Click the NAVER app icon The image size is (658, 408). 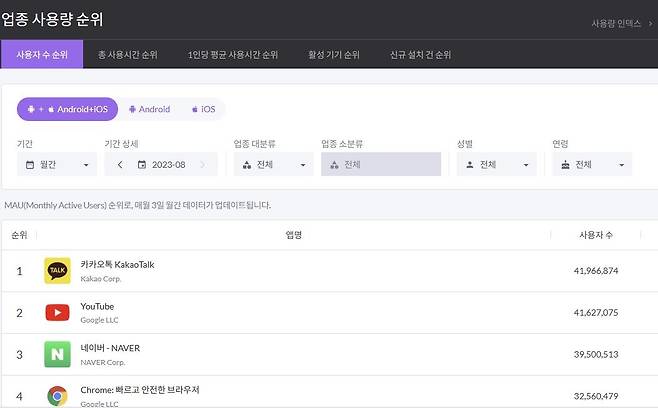[x=57, y=354]
